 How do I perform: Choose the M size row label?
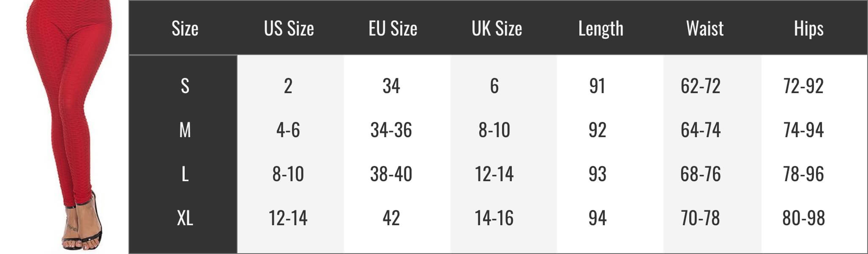click(185, 130)
